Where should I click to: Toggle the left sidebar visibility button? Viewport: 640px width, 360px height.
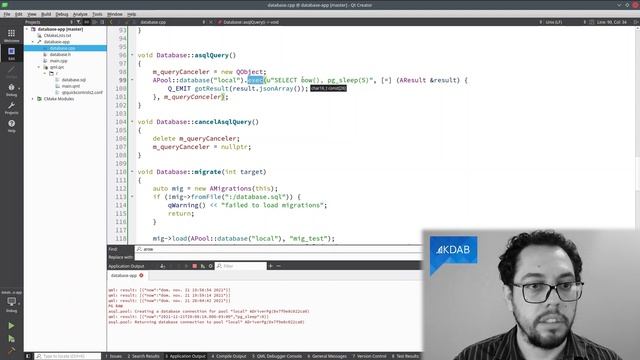[28, 356]
